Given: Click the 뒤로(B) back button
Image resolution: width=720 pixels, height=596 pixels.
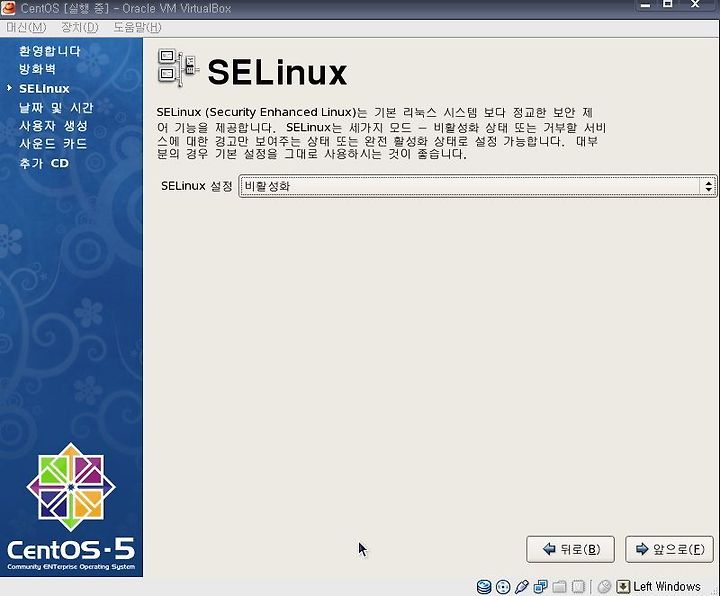Looking at the screenshot, I should tap(570, 549).
